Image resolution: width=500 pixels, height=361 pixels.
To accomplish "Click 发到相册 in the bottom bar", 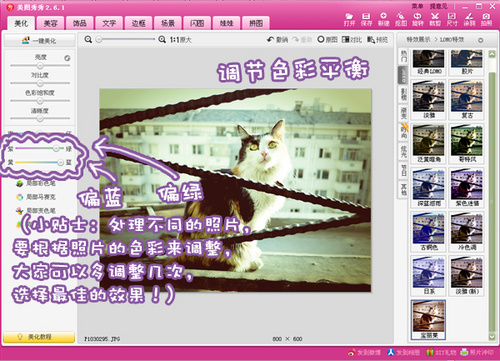I will (x=403, y=352).
